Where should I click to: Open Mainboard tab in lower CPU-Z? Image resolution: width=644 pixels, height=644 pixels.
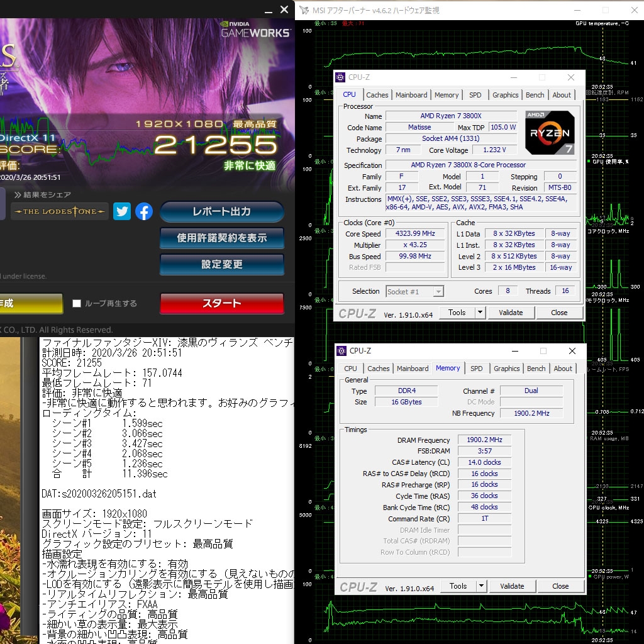pos(413,369)
